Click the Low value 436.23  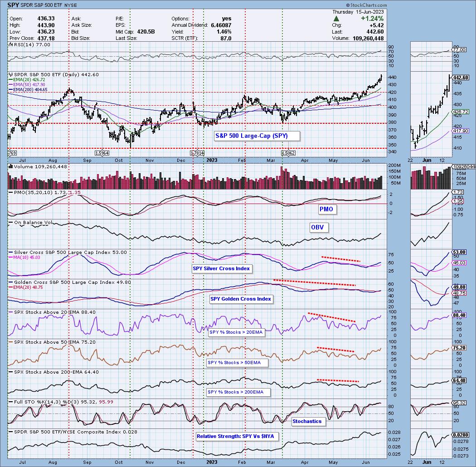[x=46, y=32]
